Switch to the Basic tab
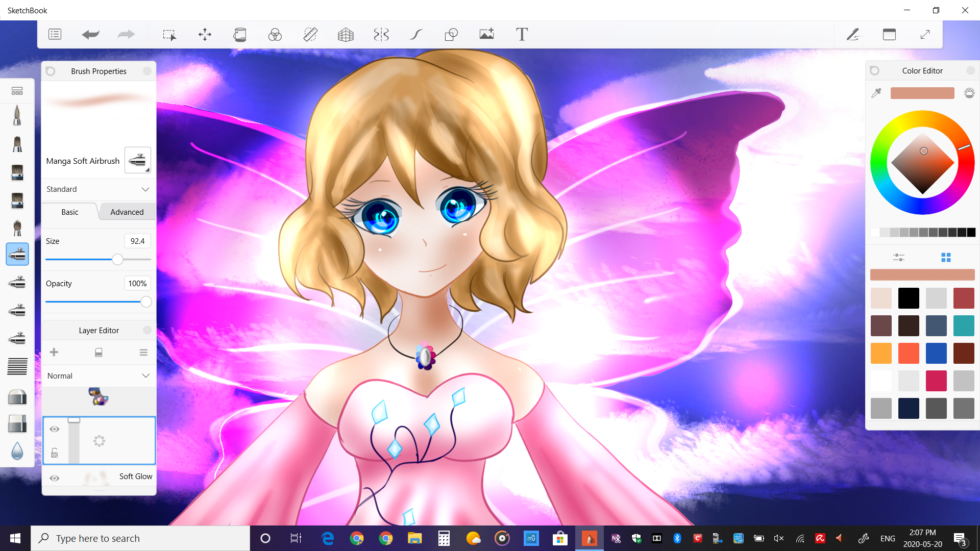Viewport: 980px width, 551px height. pos(70,212)
